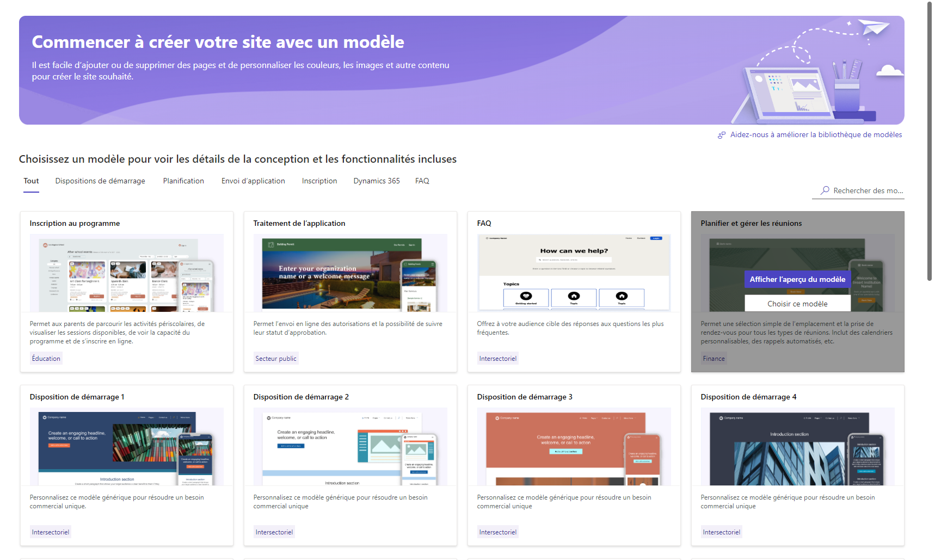Viewport: 935px width, 560px height.
Task: Open the Dispositions de démarrage tab
Action: 100,181
